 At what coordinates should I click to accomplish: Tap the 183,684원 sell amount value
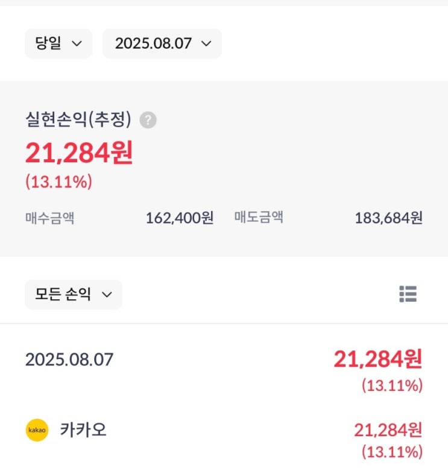[388, 218]
